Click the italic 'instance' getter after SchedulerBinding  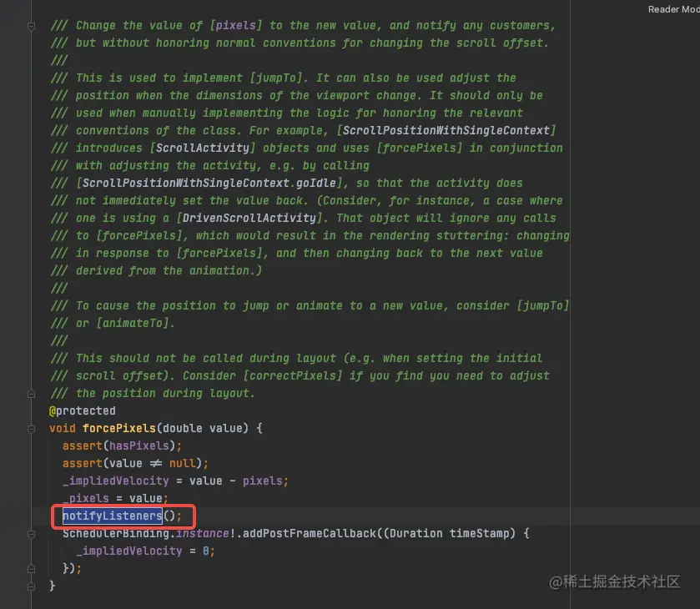pos(203,534)
